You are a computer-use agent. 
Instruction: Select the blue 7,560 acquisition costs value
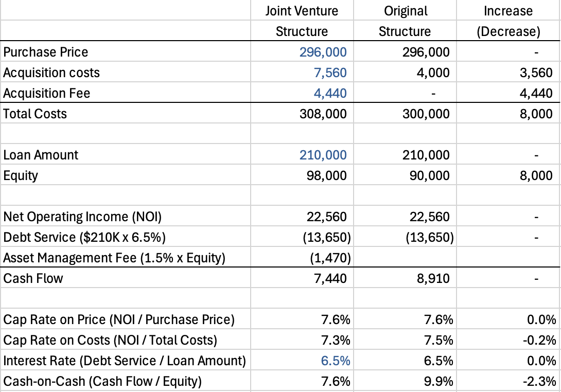330,73
